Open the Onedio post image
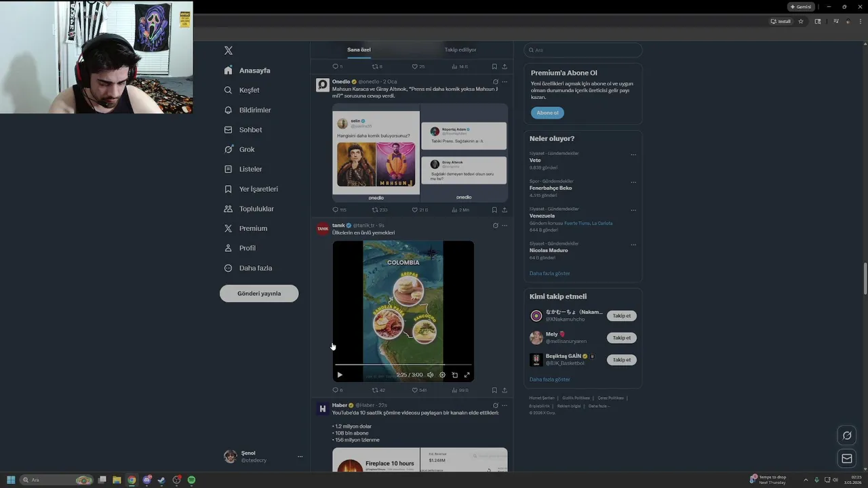 pyautogui.click(x=420, y=153)
